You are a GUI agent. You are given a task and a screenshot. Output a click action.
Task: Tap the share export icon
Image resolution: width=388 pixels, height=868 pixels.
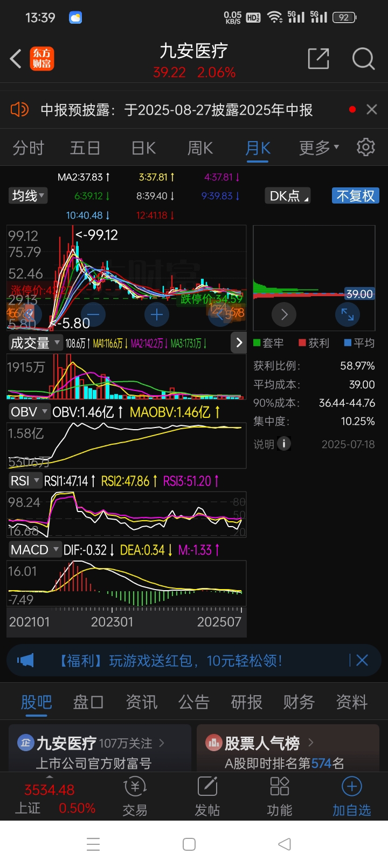pyautogui.click(x=318, y=59)
